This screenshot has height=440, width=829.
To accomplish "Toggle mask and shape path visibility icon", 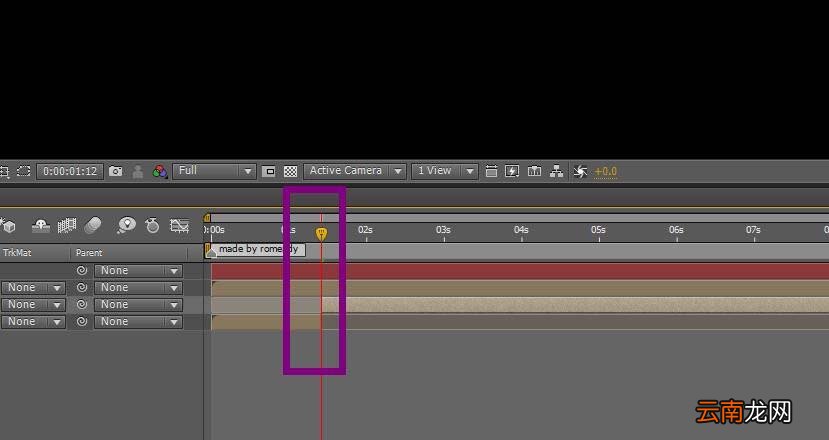I will click(23, 171).
